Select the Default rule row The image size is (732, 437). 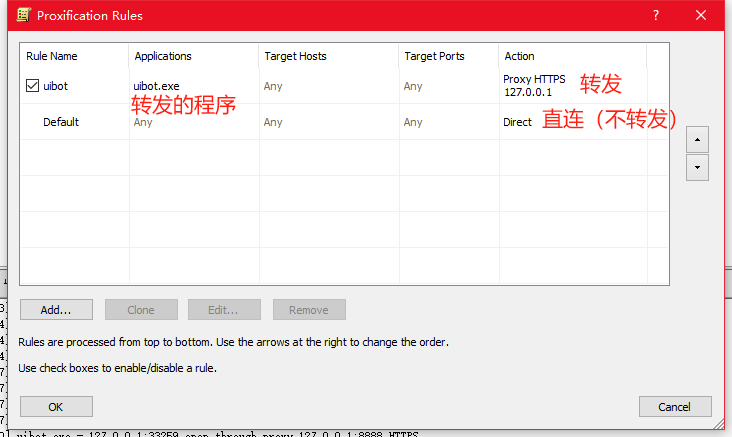coord(61,122)
